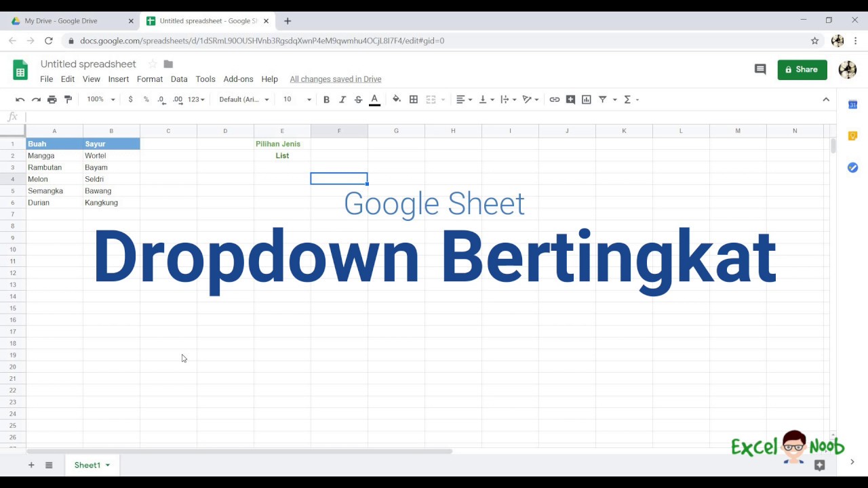The width and height of the screenshot is (868, 488).
Task: Open the Edit menu
Action: [68, 79]
